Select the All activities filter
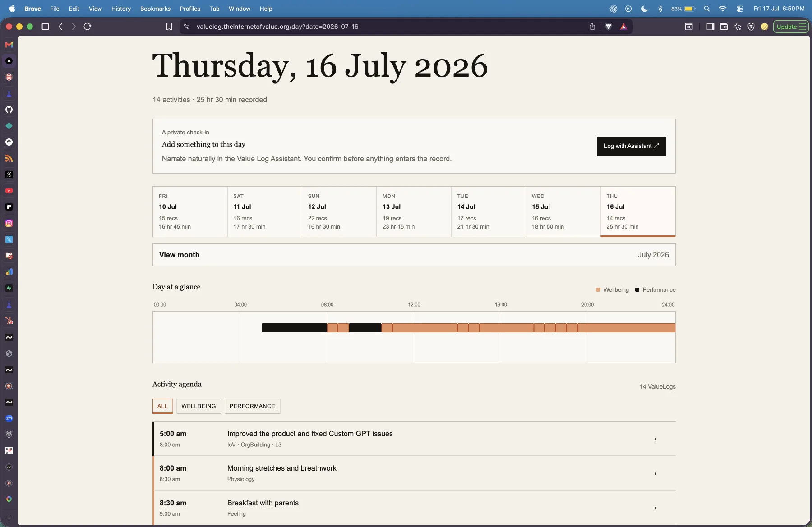 [162, 406]
